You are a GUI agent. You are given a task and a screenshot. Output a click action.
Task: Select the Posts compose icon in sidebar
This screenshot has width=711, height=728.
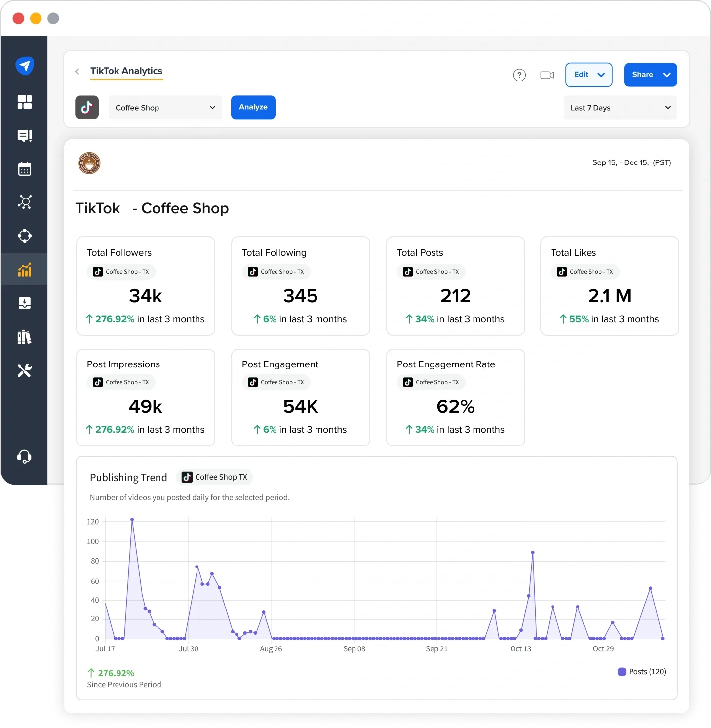tap(25, 136)
